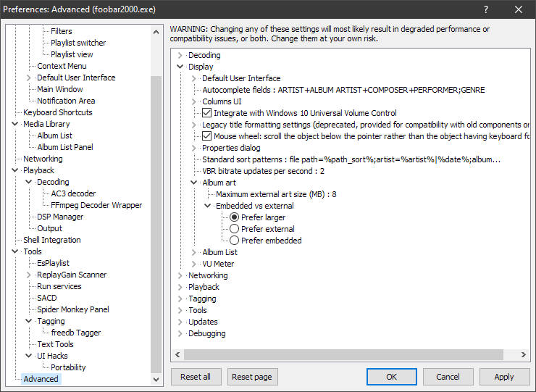Open the Keyboard Shortcuts page
The image size is (536, 392).
(x=58, y=112)
